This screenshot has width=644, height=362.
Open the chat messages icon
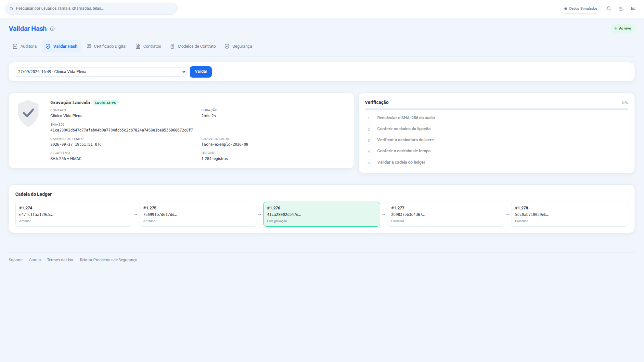(x=633, y=9)
